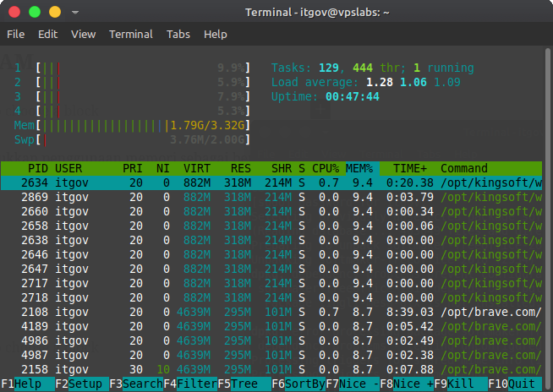Click the green window button

click(35, 12)
